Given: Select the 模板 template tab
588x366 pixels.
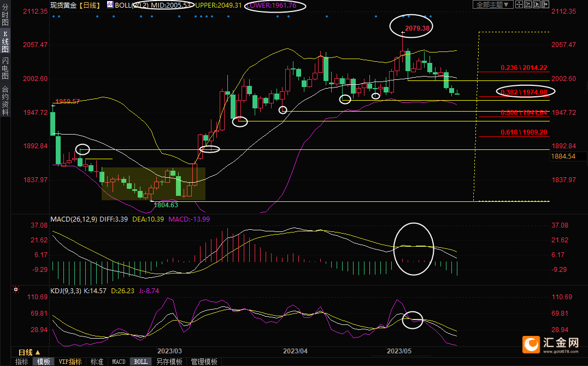Looking at the screenshot, I should (44, 362).
